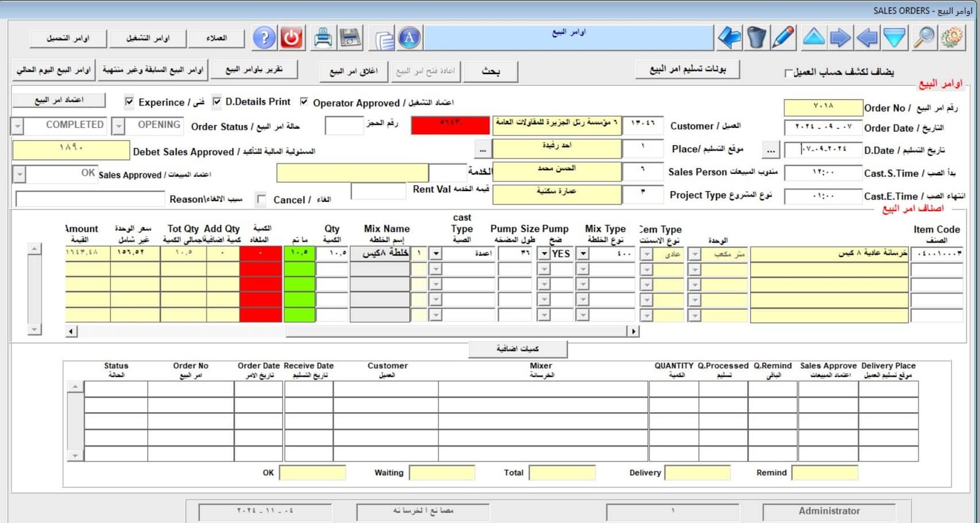This screenshot has height=523, width=980.
Task: Uncheck the D.Details Print checkbox
Action: point(217,102)
